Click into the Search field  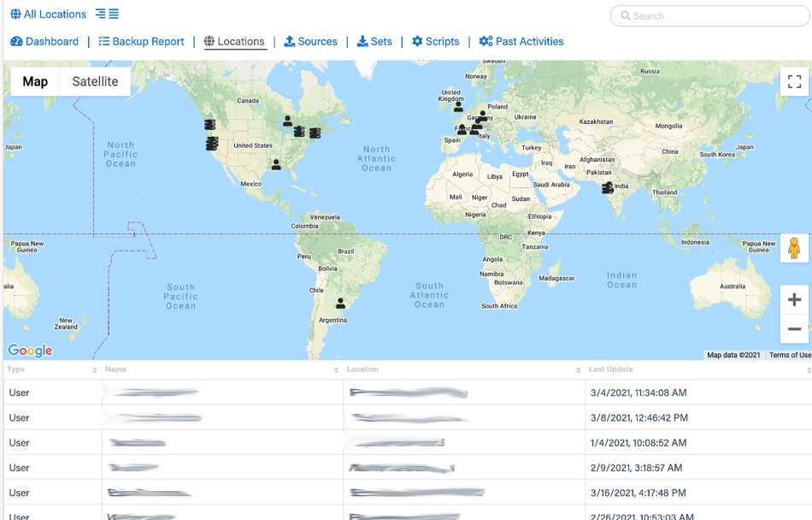click(709, 15)
